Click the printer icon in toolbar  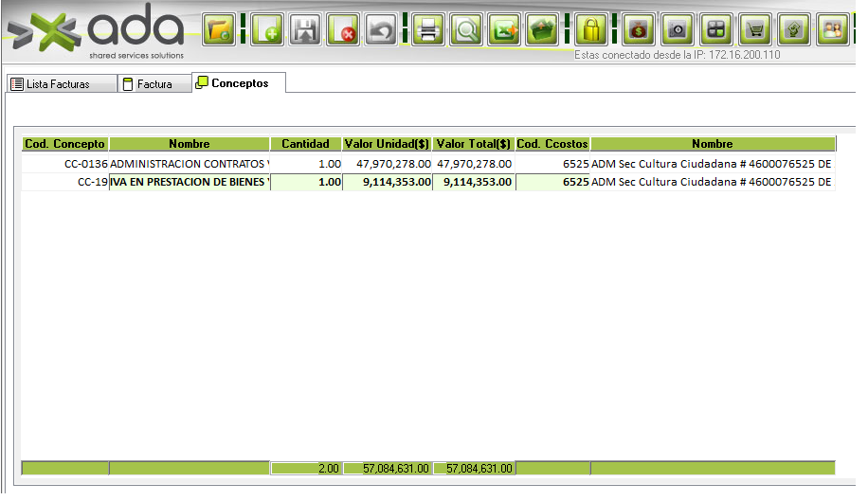(x=429, y=30)
